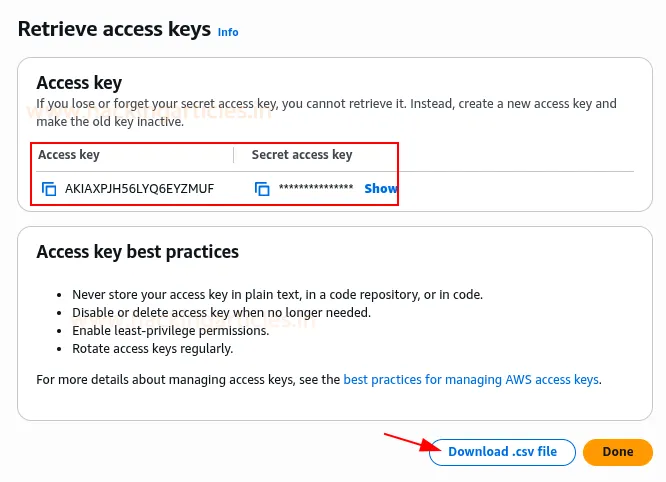This screenshot has width=666, height=482.
Task: Click the Access key panel heading
Action: pos(93,83)
